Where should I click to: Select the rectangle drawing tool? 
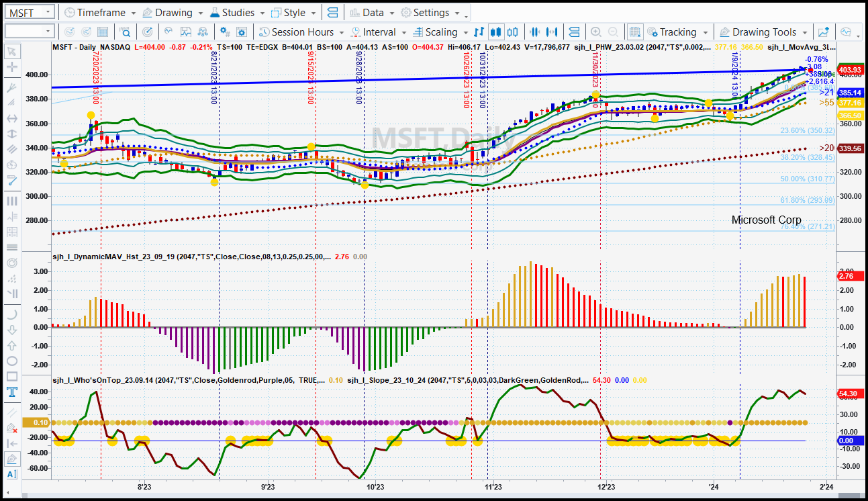[11, 376]
